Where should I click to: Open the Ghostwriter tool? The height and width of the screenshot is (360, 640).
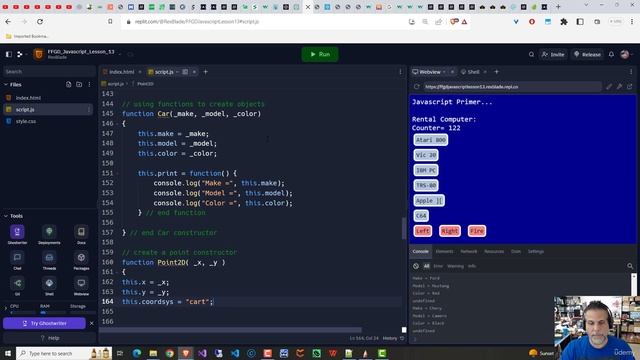[17, 235]
